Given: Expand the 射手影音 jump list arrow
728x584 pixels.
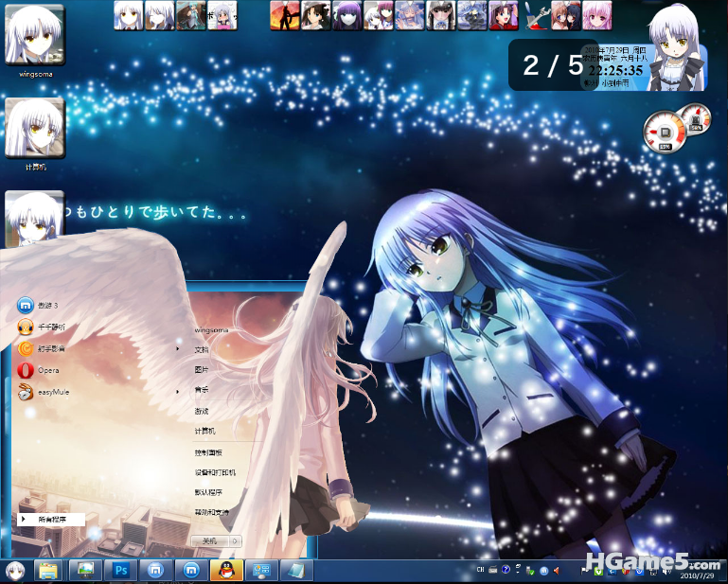Looking at the screenshot, I should [x=177, y=348].
